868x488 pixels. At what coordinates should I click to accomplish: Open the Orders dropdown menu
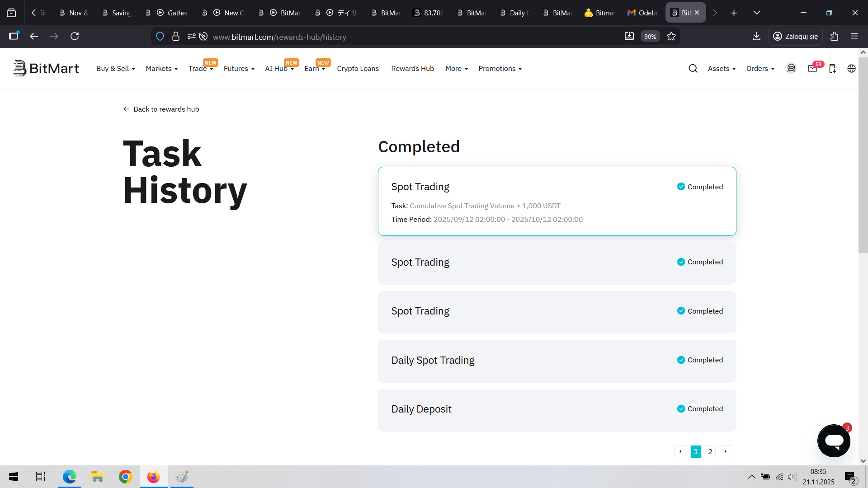760,69
